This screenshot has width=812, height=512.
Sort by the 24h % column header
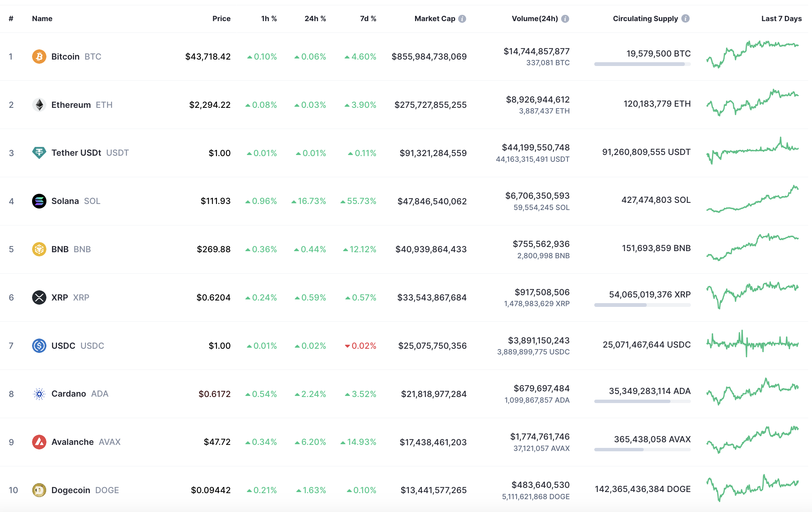315,19
